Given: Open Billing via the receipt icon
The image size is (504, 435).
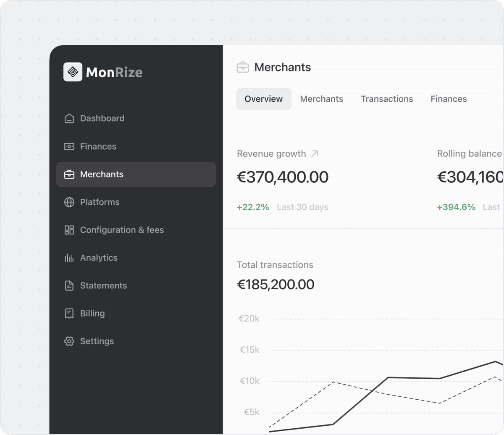Looking at the screenshot, I should point(69,313).
